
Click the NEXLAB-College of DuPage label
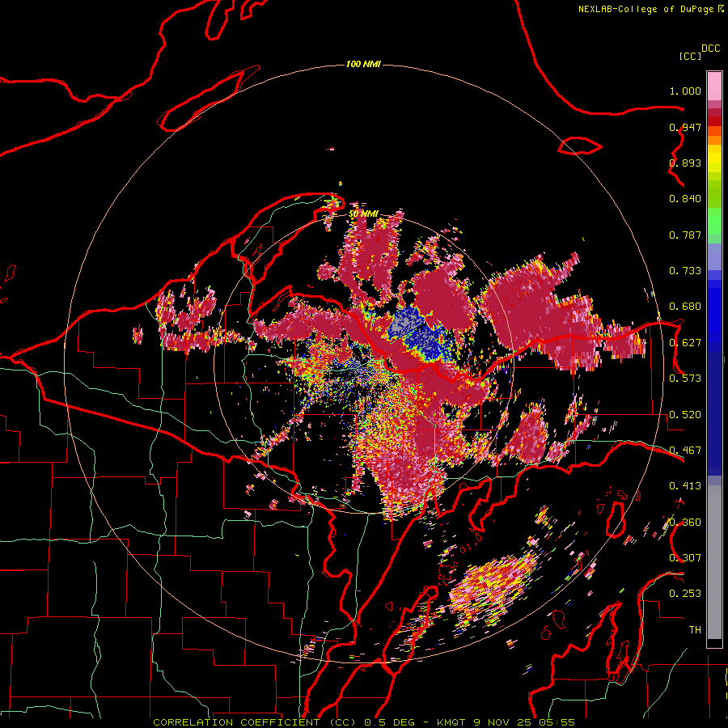646,9
